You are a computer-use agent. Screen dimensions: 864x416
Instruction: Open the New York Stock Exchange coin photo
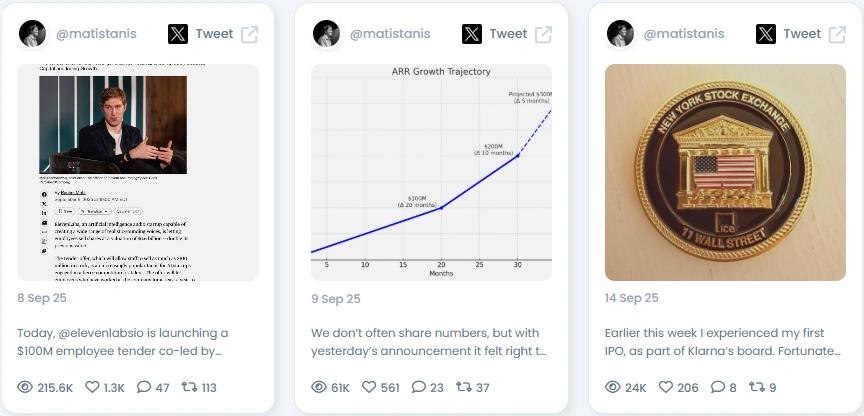point(725,172)
